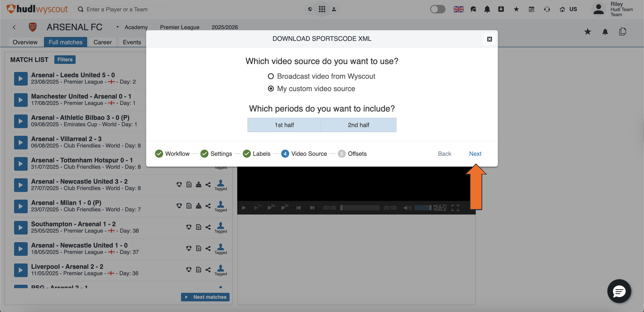Go back with the left chevron
The height and width of the screenshot is (312, 644).
[x=14, y=27]
